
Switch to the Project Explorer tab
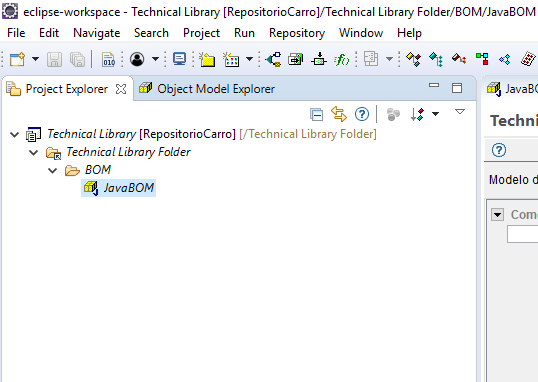click(x=67, y=89)
